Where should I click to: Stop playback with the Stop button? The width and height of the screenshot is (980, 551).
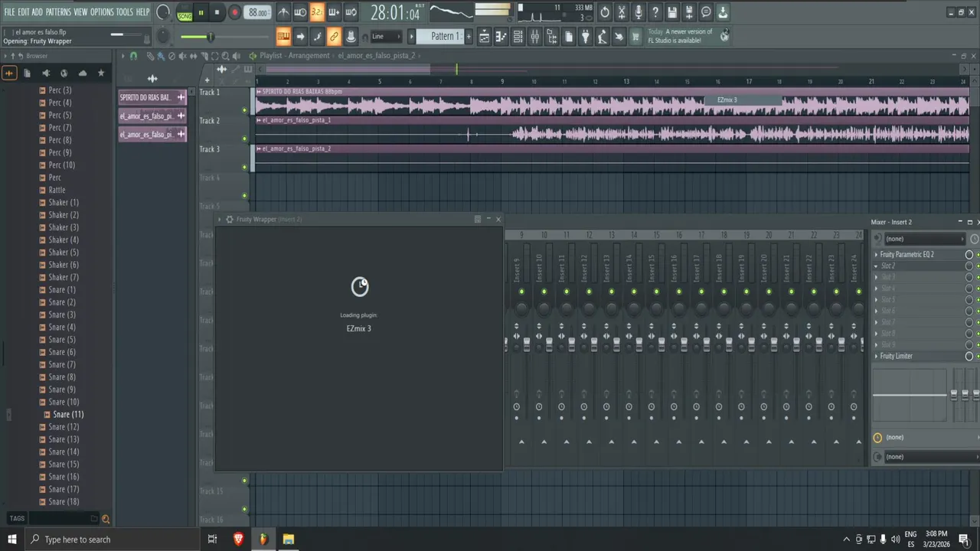point(217,12)
